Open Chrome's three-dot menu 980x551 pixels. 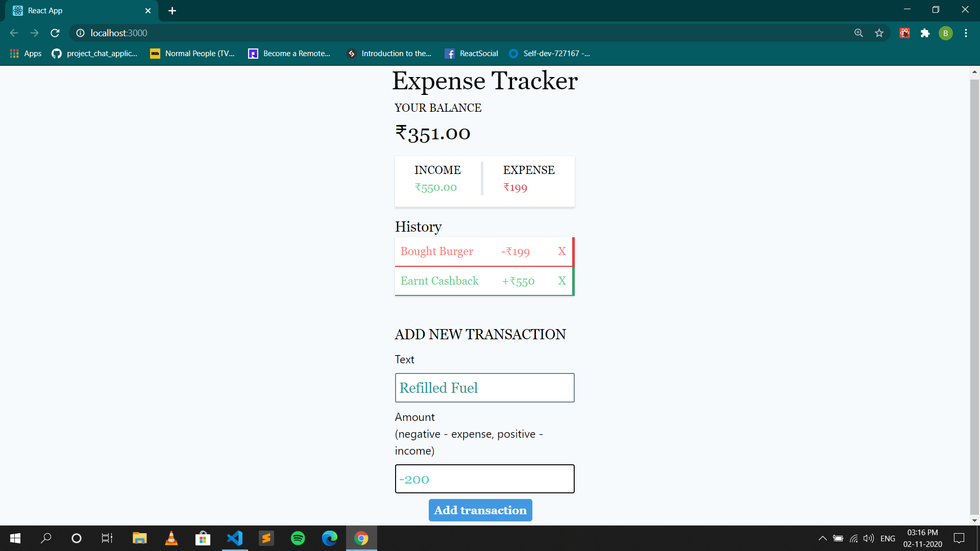click(965, 33)
